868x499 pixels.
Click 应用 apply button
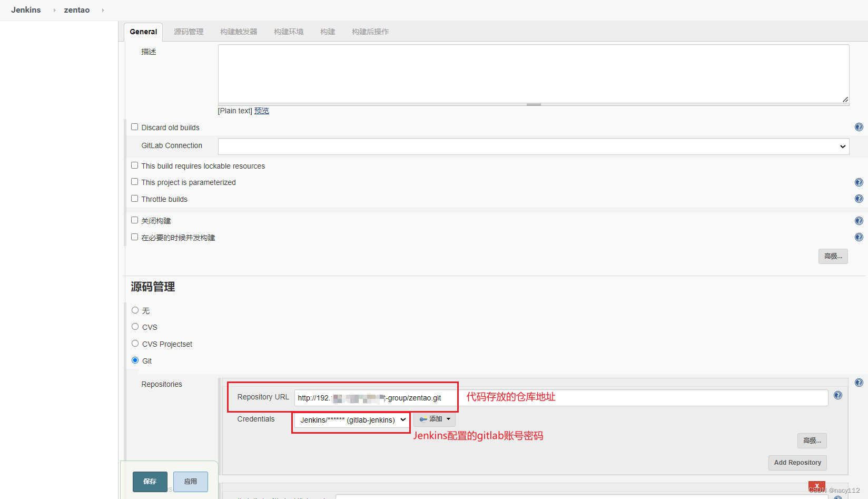[x=191, y=482]
